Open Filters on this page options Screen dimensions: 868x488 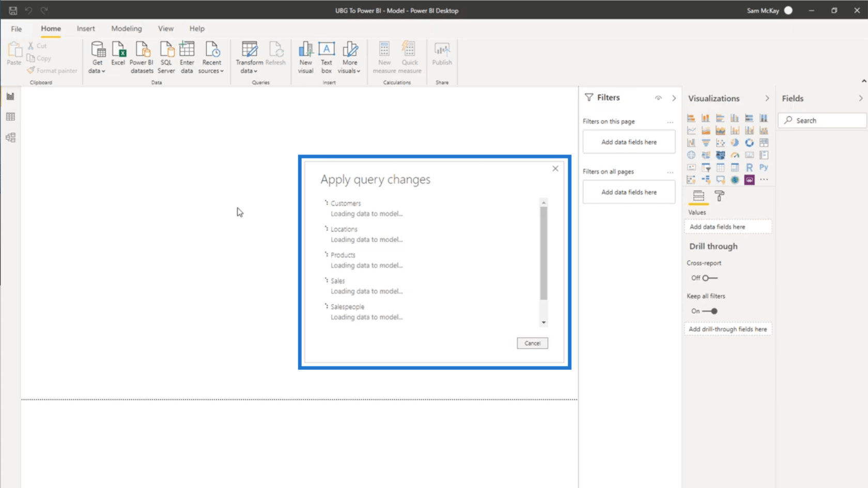pos(670,122)
